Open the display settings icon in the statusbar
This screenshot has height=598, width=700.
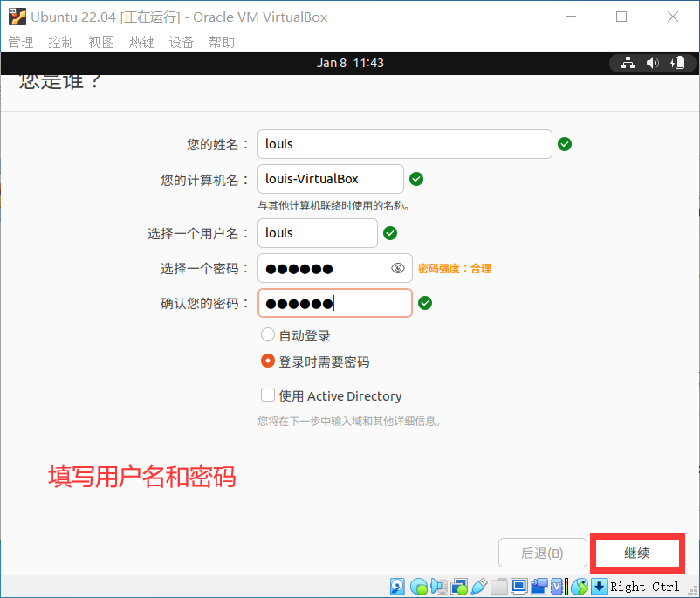518,586
